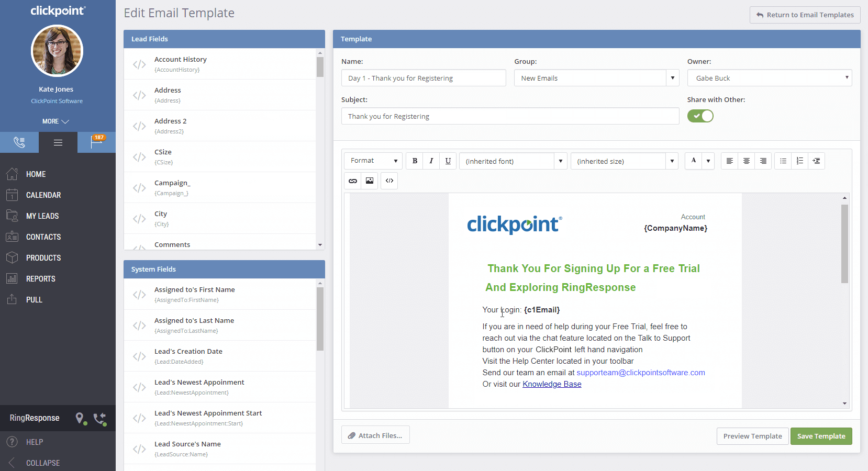Toggle underline formatting in editor toolbar

pos(448,161)
